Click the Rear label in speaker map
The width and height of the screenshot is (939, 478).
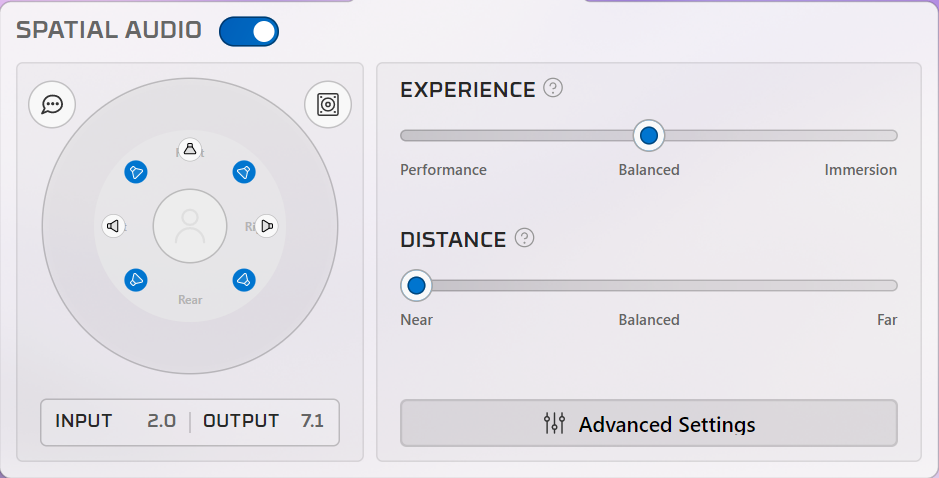190,299
